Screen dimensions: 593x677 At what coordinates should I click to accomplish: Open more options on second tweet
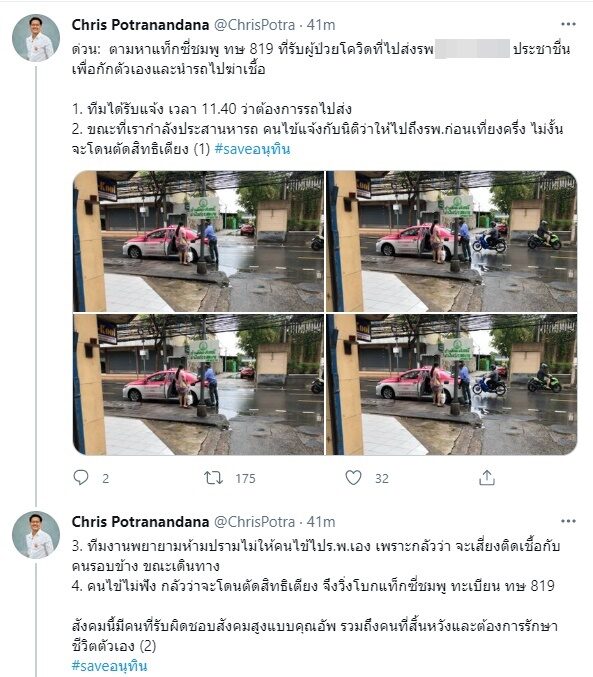point(568,521)
